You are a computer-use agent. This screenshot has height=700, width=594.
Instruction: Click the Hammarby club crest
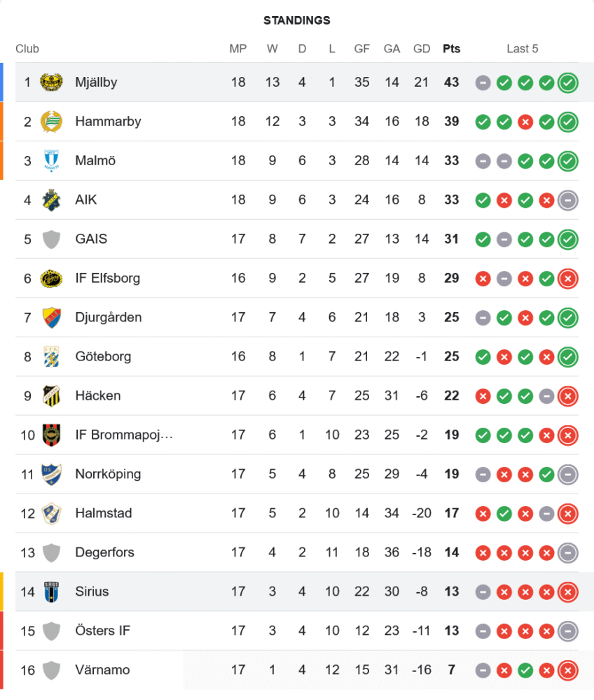[51, 122]
